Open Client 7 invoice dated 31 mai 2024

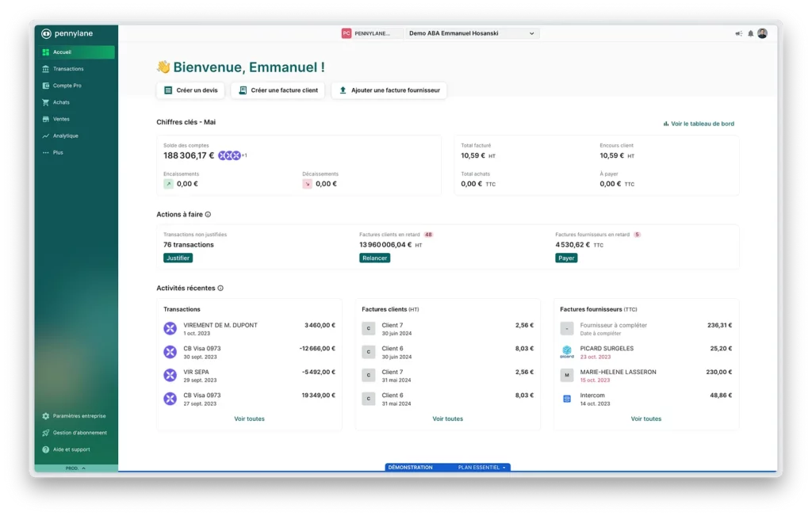pyautogui.click(x=447, y=376)
